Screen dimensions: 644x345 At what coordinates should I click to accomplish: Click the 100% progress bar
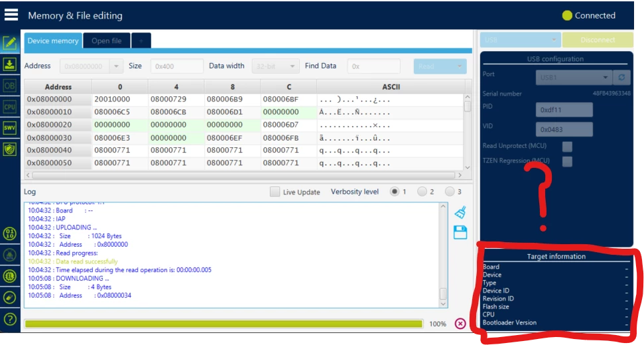pos(224,324)
